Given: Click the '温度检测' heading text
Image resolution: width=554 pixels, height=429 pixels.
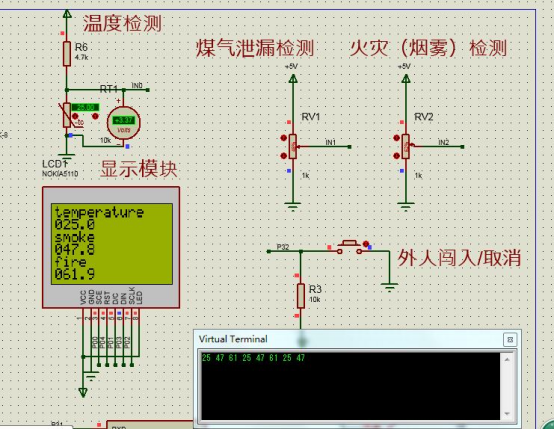Looking at the screenshot, I should 122,24.
